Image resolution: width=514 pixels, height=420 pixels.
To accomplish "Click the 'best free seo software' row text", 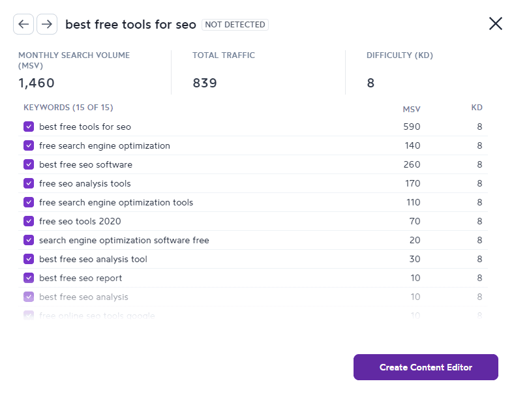I will pyautogui.click(x=85, y=164).
